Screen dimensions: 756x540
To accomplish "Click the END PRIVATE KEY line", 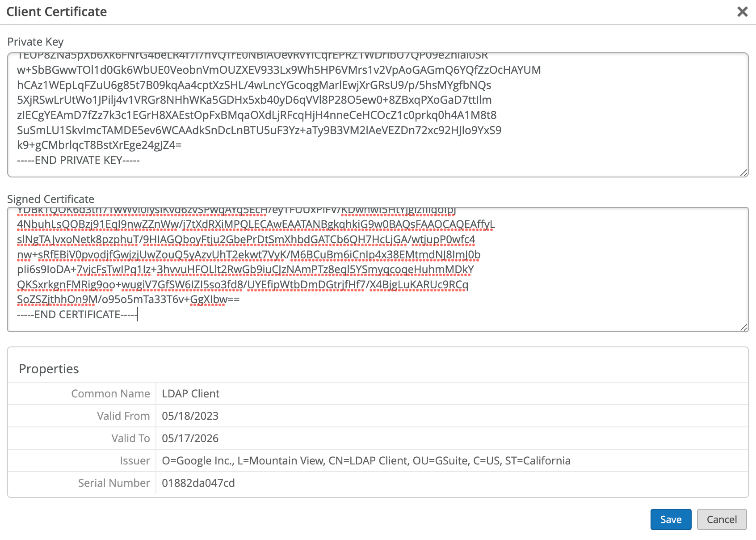I will click(x=79, y=160).
